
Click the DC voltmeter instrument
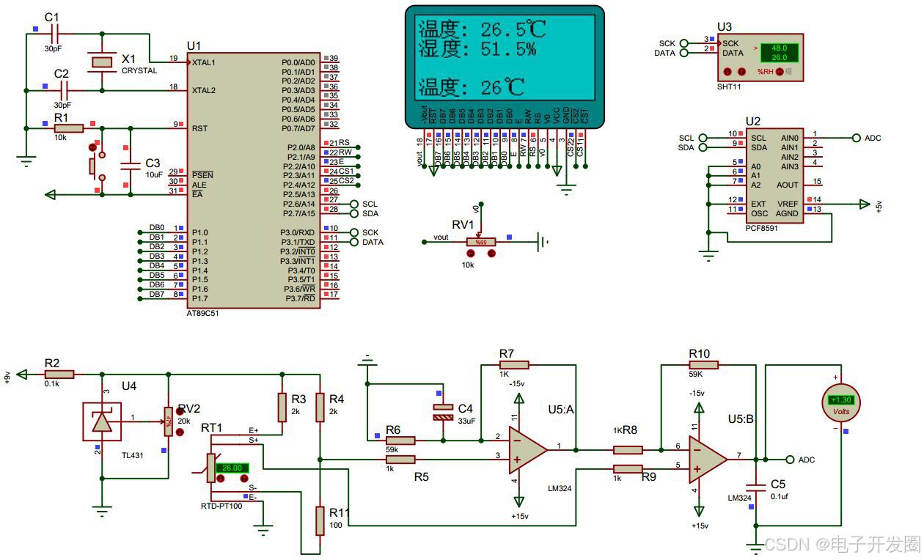coord(840,402)
